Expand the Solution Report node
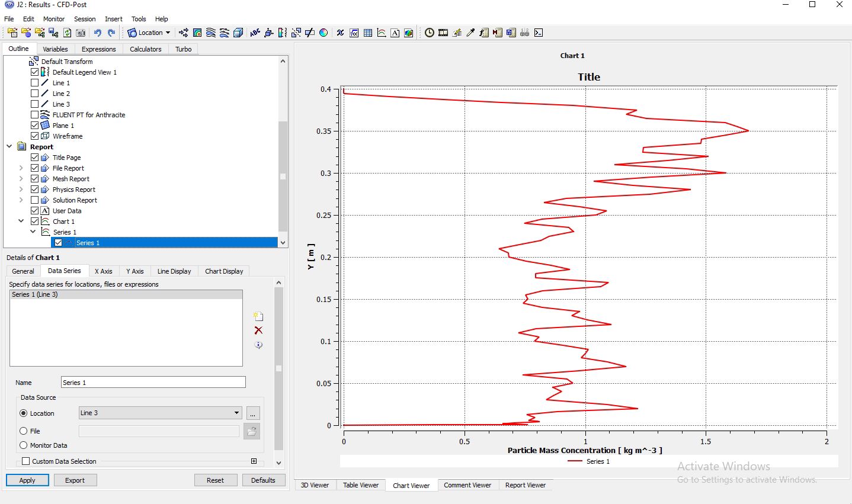852x504 pixels. pos(21,200)
